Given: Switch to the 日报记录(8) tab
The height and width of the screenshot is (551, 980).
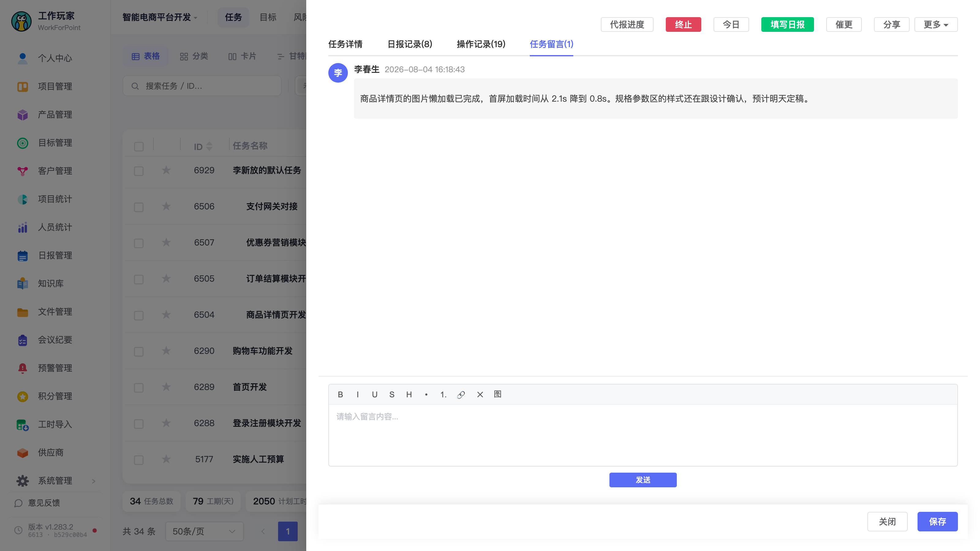Looking at the screenshot, I should (410, 44).
